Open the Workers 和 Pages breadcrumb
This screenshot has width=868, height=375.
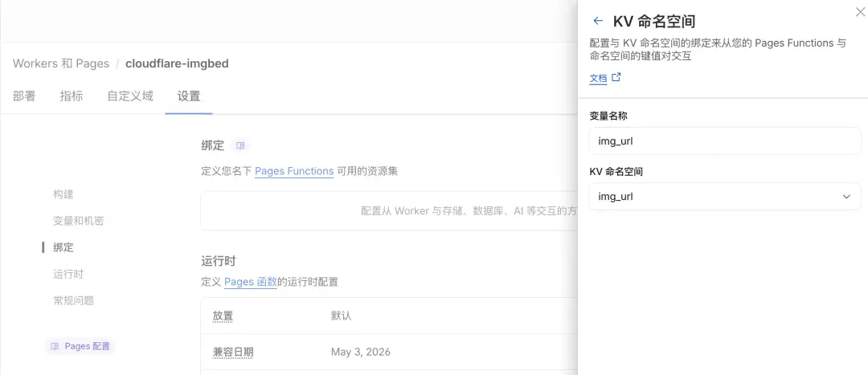coord(61,63)
